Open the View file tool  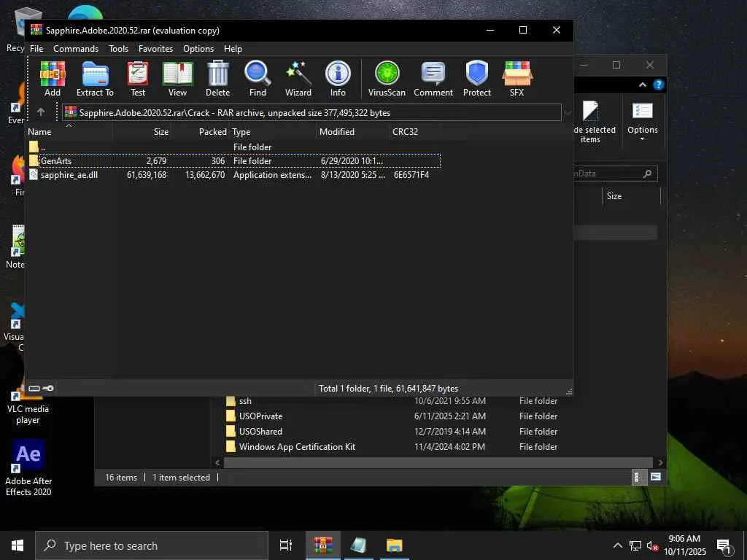tap(178, 79)
